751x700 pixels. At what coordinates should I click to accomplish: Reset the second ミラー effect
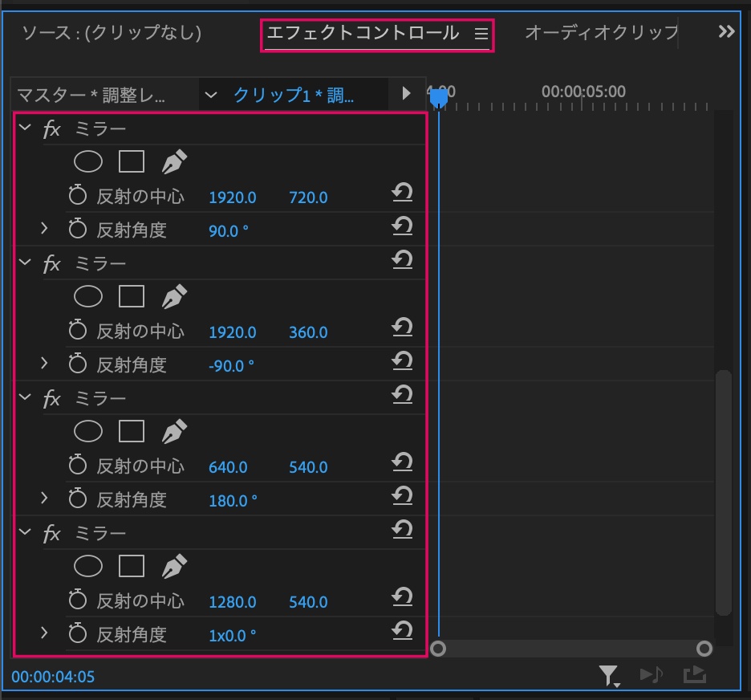[402, 259]
